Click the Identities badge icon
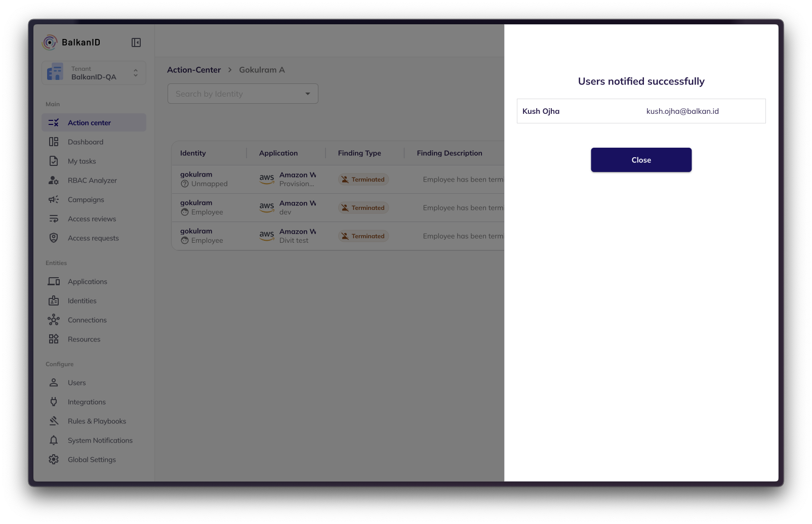This screenshot has width=812, height=524. point(54,301)
